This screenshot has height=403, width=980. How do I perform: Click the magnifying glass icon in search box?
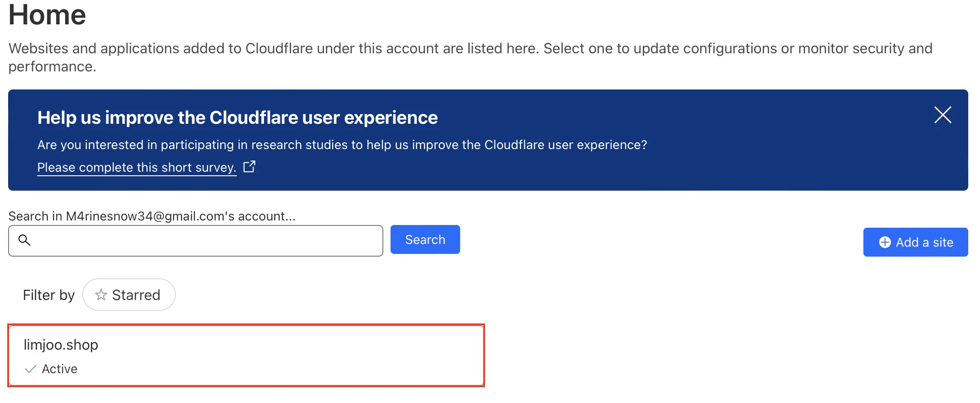(24, 240)
